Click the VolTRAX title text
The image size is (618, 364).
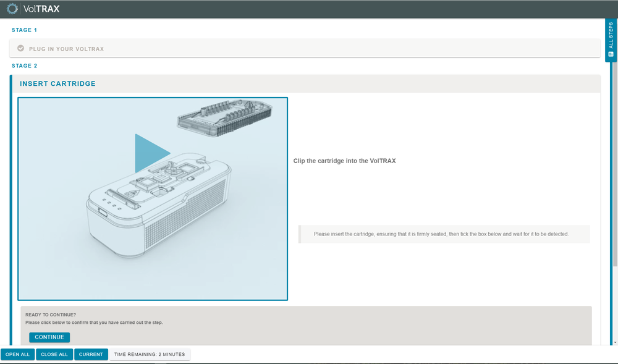click(41, 9)
